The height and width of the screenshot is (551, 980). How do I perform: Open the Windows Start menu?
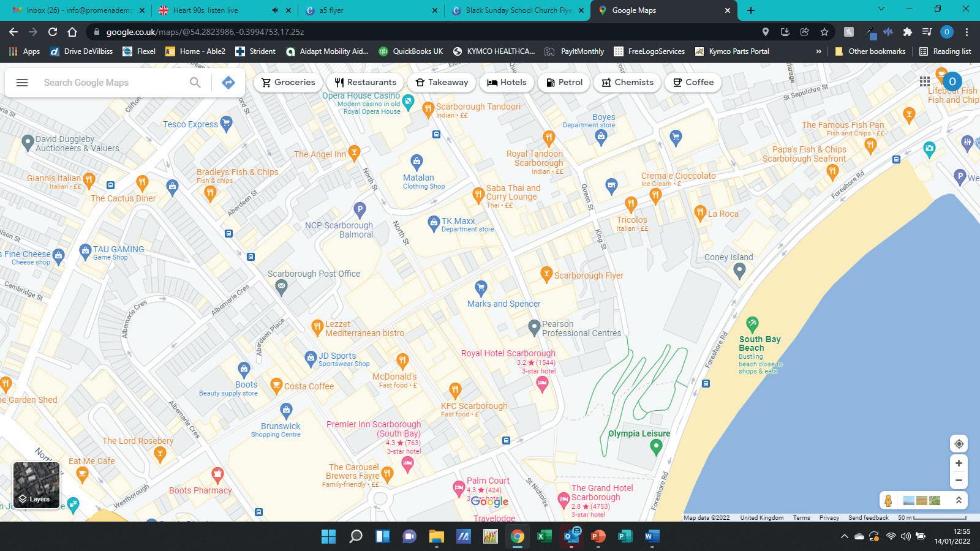tap(328, 536)
